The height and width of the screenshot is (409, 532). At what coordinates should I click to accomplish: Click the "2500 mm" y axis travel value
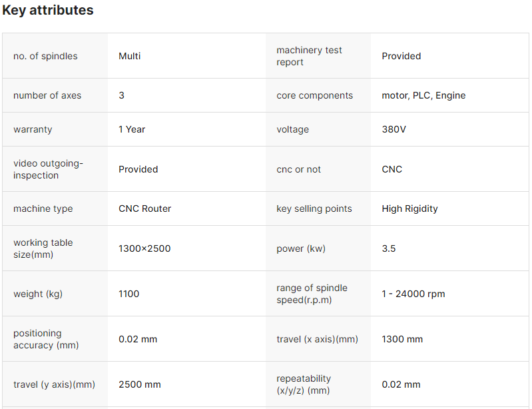(x=139, y=384)
